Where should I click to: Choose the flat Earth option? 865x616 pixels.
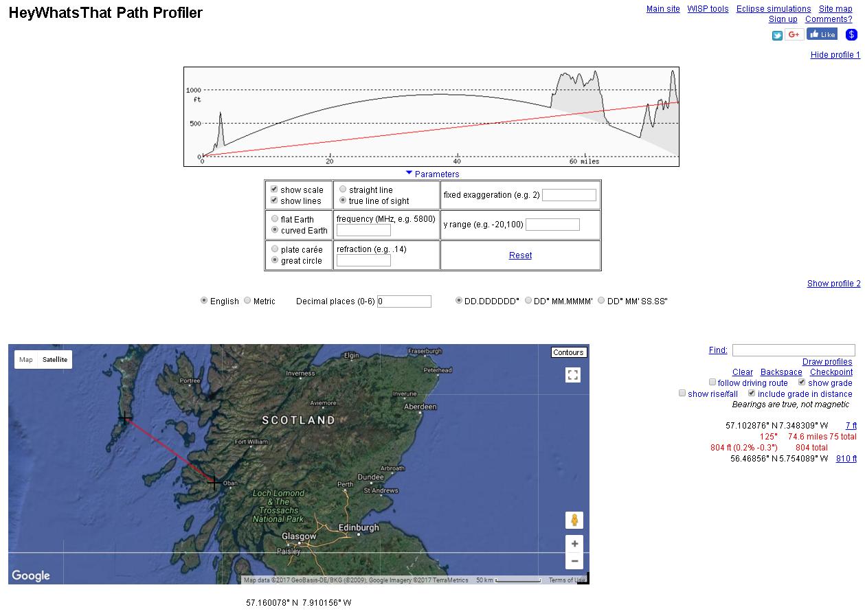pyautogui.click(x=275, y=219)
